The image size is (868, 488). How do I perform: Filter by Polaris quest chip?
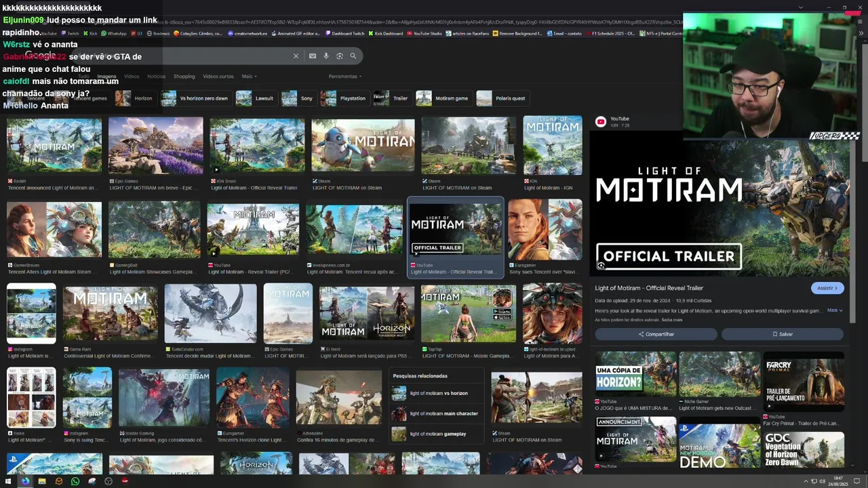click(502, 98)
